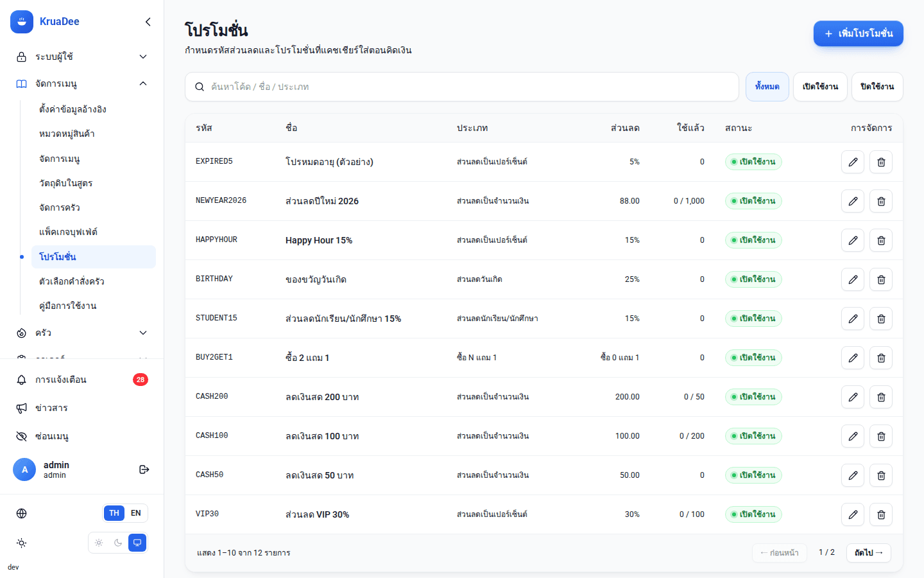Click the KruaDee logo icon
This screenshot has height=578, width=924.
point(22,22)
